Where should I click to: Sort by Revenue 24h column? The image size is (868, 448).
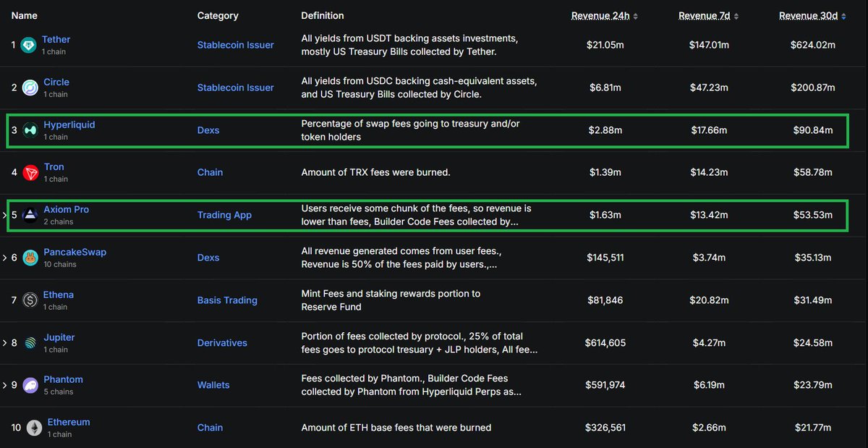point(605,16)
